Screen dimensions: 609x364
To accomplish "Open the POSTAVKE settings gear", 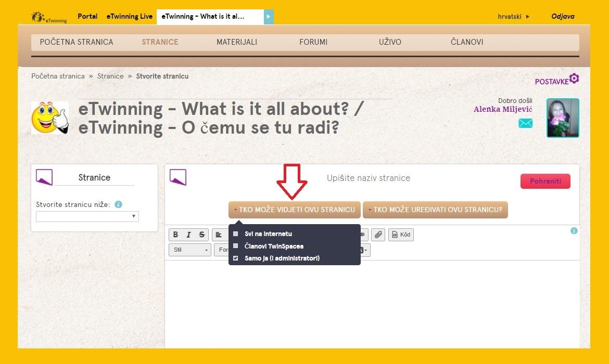I will pyautogui.click(x=574, y=79).
